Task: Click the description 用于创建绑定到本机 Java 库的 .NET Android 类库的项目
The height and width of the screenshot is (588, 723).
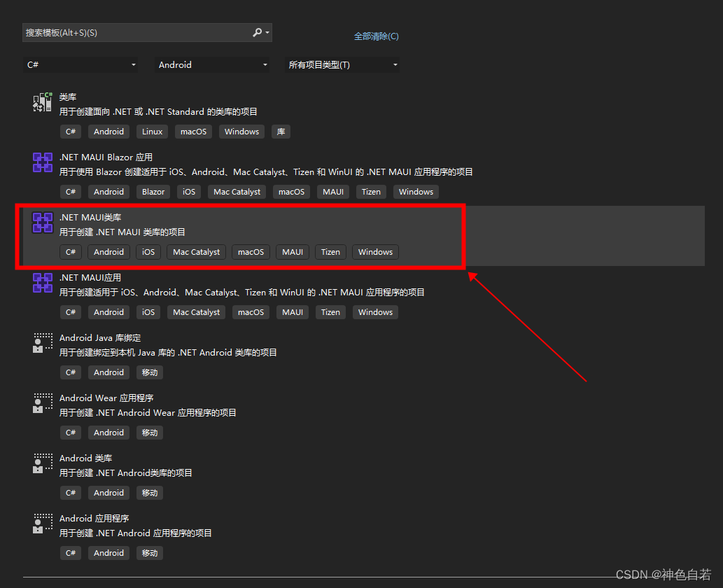Action: pos(168,353)
